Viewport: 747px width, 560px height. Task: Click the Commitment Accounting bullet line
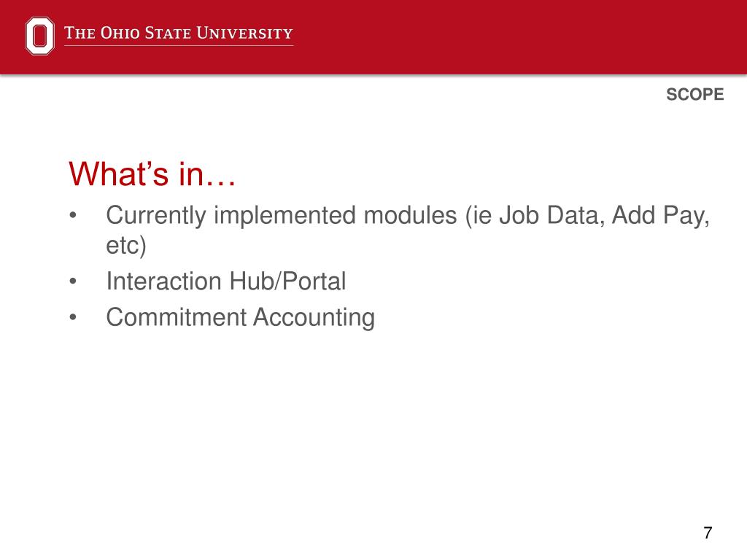pos(241,318)
